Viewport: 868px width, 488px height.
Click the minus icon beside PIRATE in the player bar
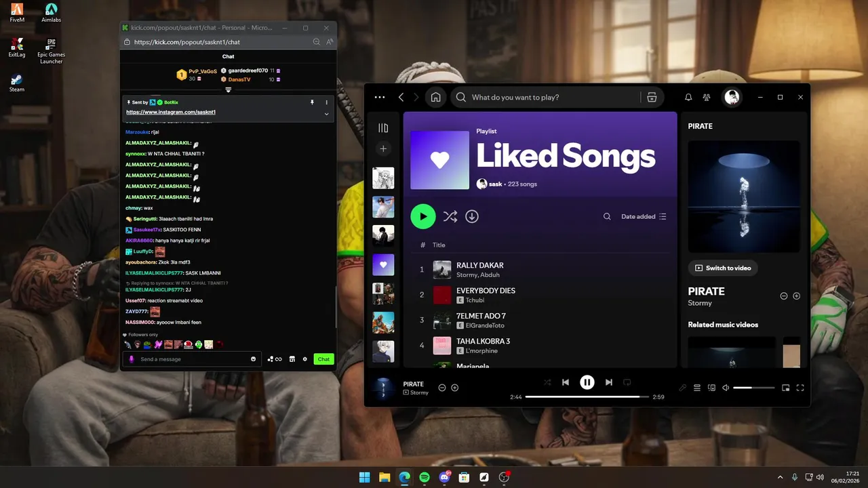[442, 388]
